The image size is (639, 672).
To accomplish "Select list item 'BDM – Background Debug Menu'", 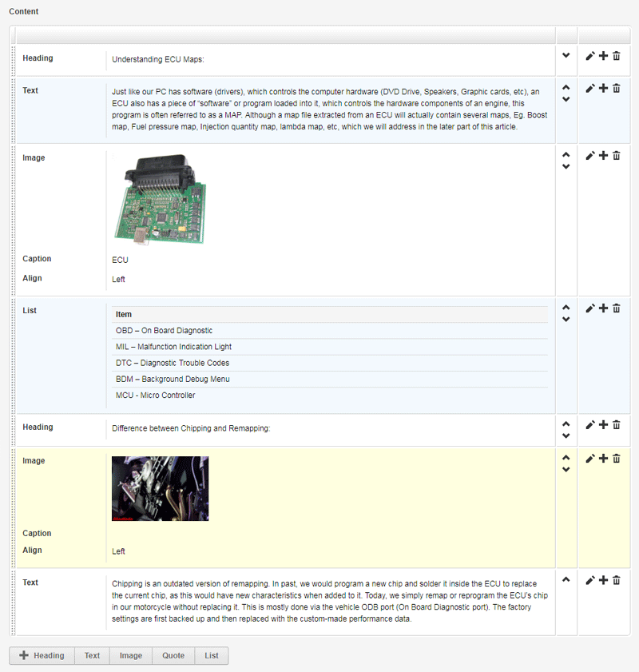I will (330, 380).
